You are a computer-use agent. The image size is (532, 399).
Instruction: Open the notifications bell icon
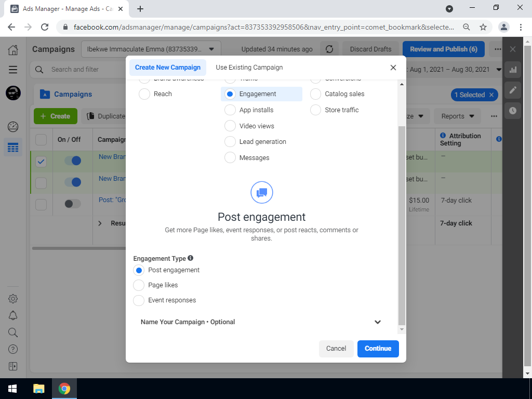[13, 315]
